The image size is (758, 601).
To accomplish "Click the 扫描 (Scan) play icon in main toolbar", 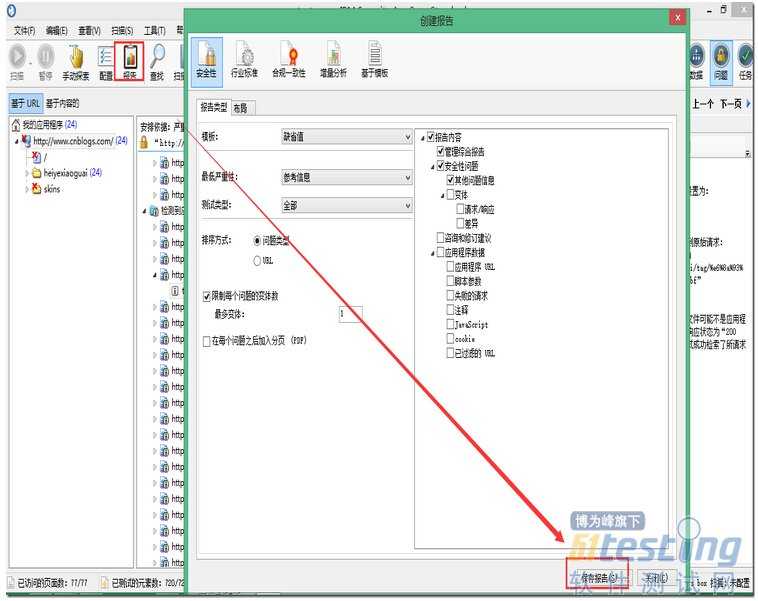I will pyautogui.click(x=17, y=56).
